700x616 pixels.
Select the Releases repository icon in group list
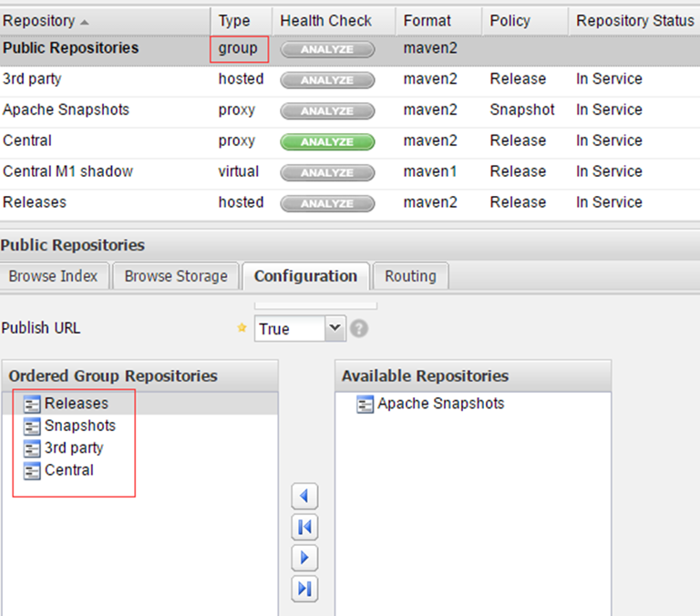(32, 404)
